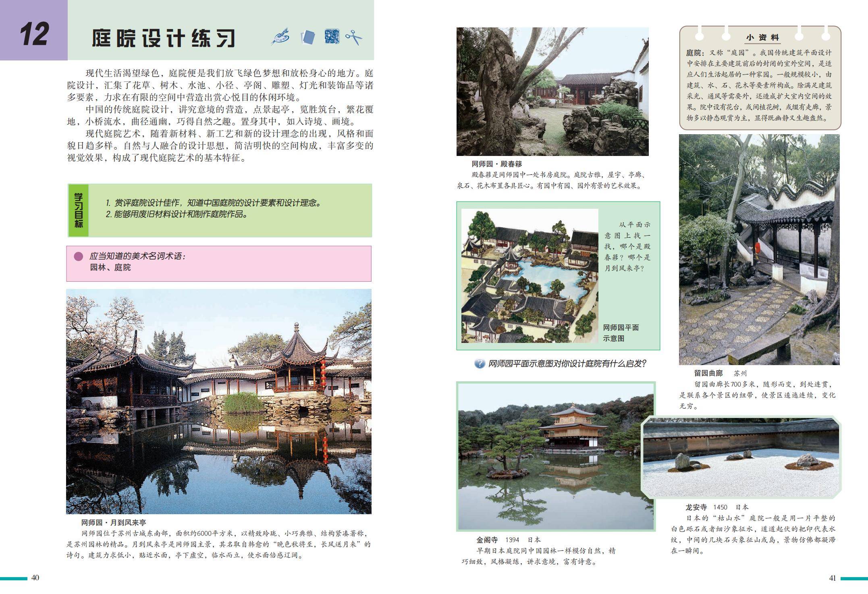This screenshot has height=594, width=868.
Task: Click the paint palette and brush icon
Action: click(280, 36)
